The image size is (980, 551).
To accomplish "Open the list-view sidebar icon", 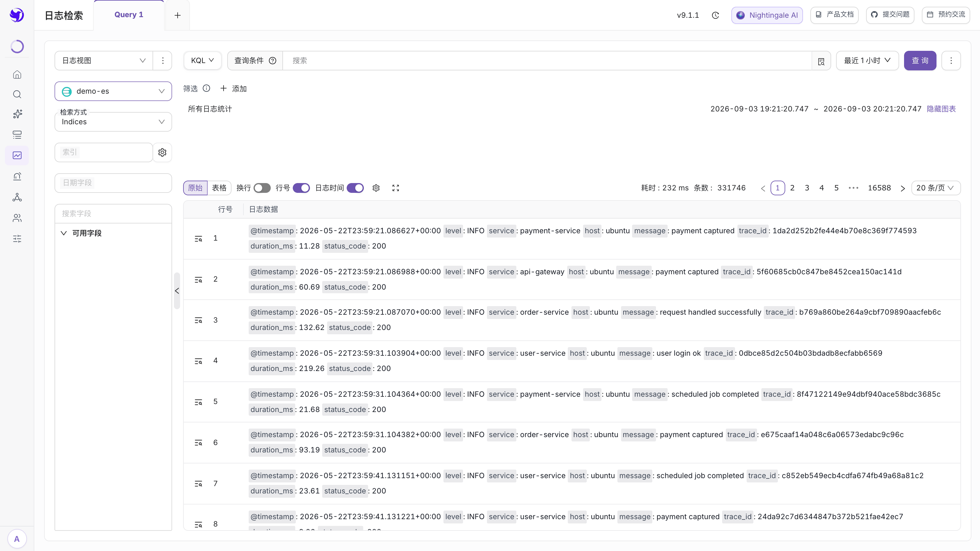I will click(17, 135).
